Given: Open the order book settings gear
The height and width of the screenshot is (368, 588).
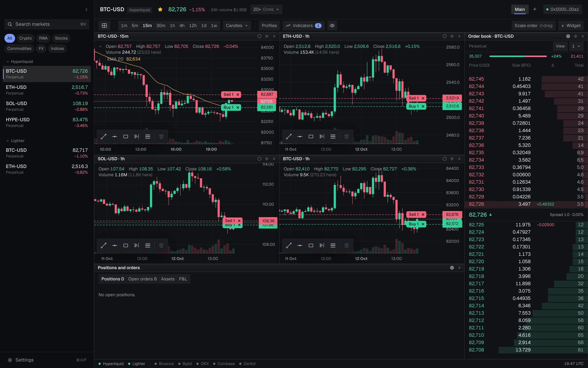Looking at the screenshot, I should [x=576, y=36].
